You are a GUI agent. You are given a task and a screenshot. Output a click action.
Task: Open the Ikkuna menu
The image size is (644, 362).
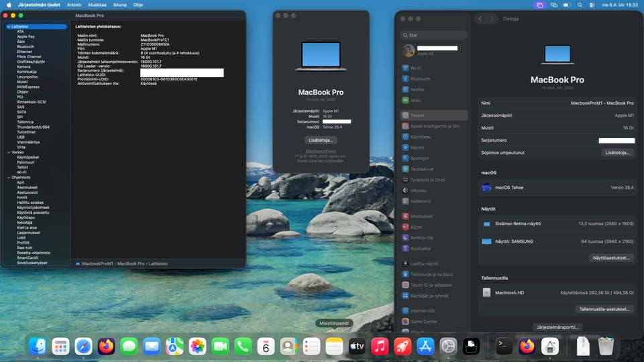tap(120, 5)
